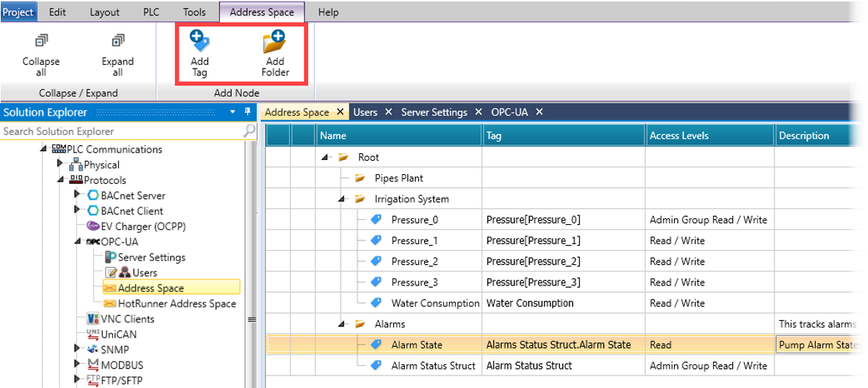Image resolution: width=868 pixels, height=388 pixels.
Task: Click the search magnifier in Solution Explorer
Action: point(249,131)
